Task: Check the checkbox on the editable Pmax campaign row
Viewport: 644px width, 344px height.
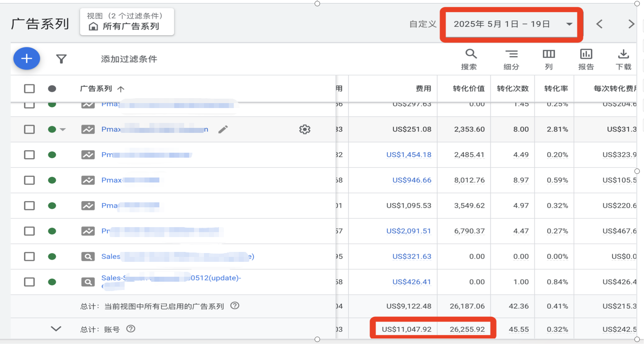Action: click(29, 129)
